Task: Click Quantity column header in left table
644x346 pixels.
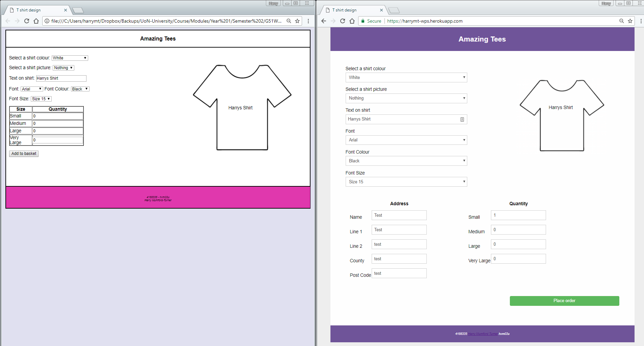Action: click(x=58, y=109)
